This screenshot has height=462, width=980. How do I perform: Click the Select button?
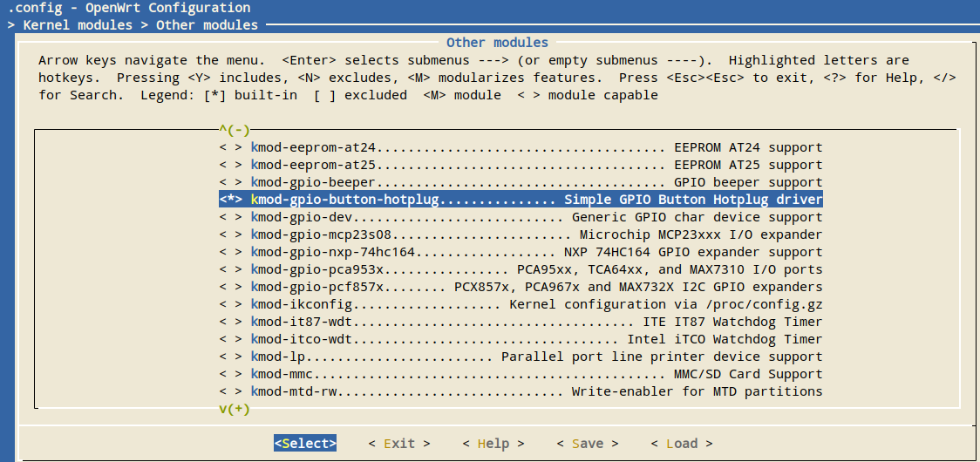pos(305,444)
